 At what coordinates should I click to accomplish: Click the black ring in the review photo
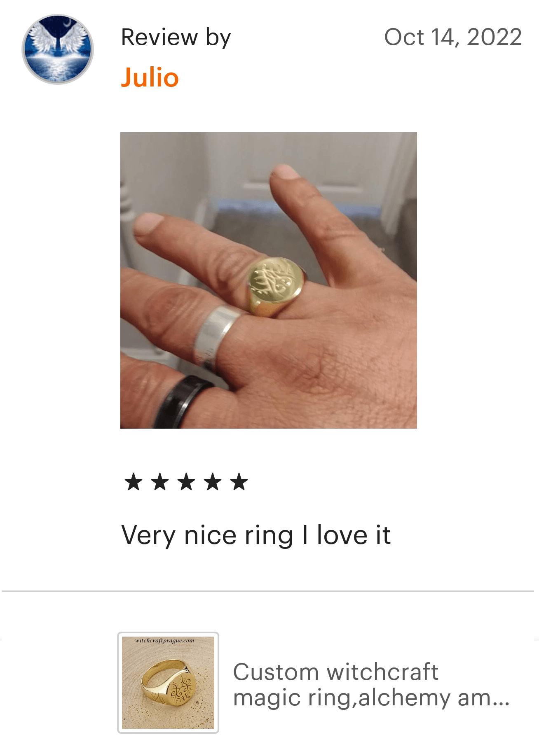pyautogui.click(x=183, y=401)
